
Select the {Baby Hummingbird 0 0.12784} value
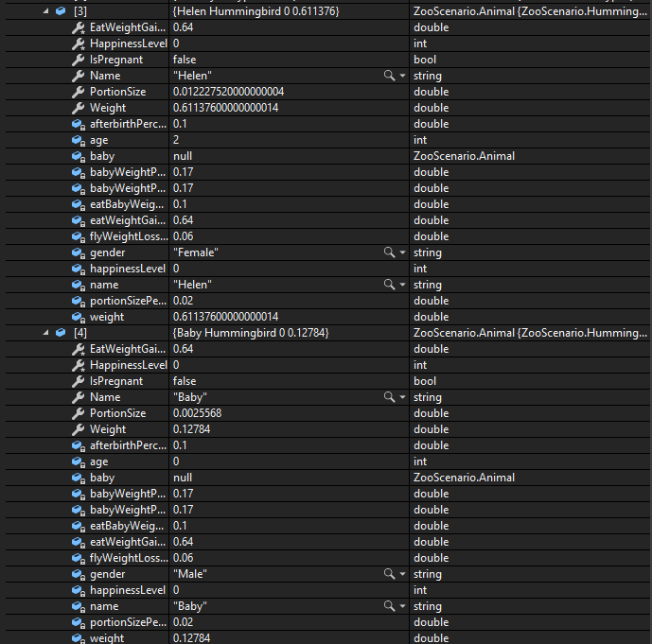251,333
